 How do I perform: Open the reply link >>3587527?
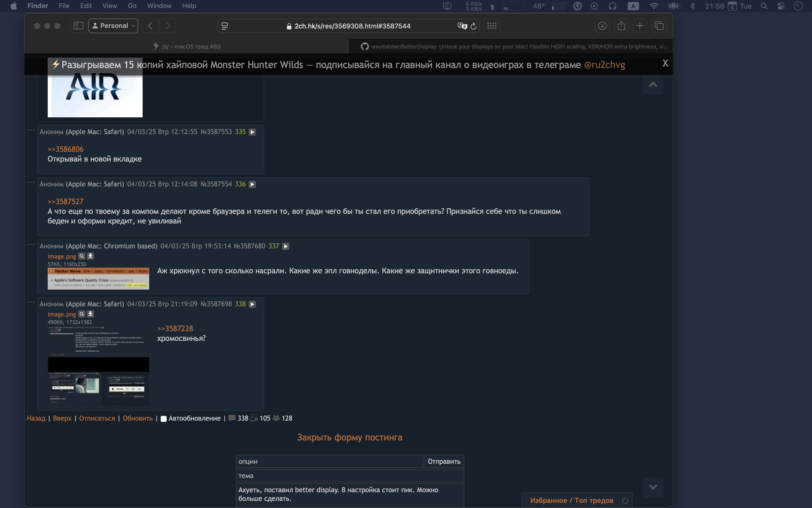coord(65,202)
